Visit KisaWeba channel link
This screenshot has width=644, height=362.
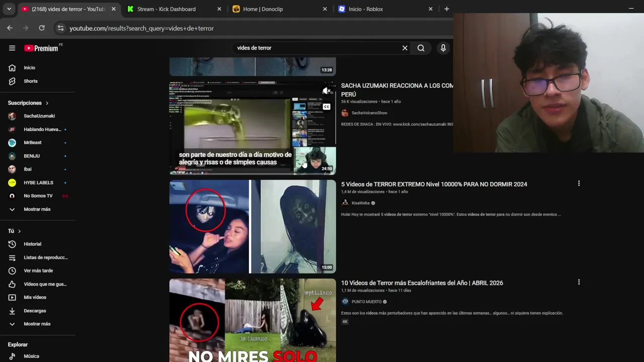point(360,203)
